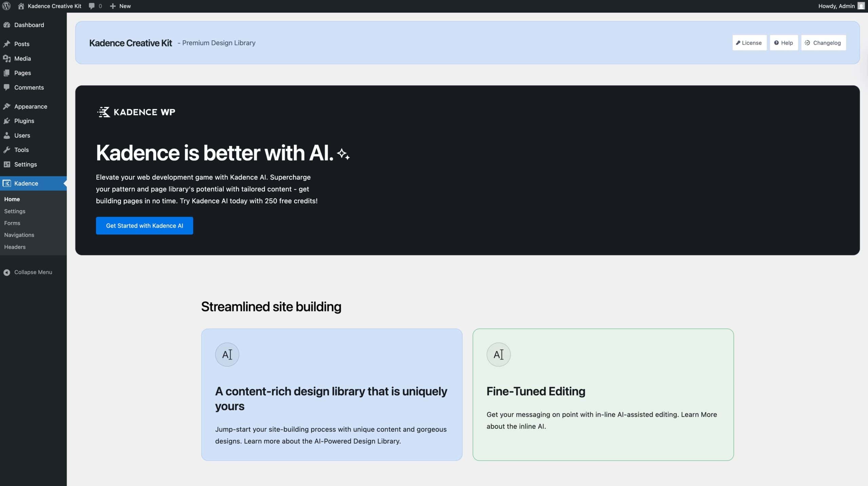Click Get Started with Kadence AI

144,226
